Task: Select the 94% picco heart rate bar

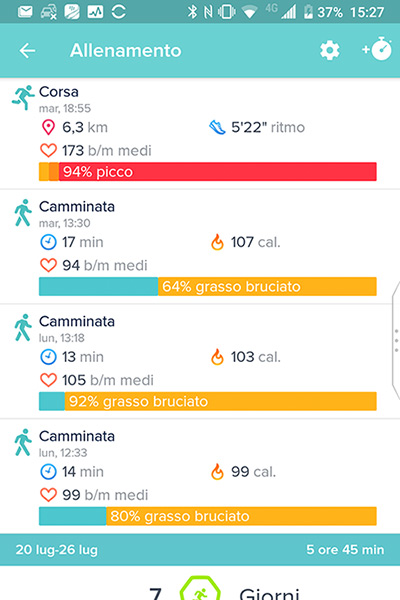Action: point(207,171)
